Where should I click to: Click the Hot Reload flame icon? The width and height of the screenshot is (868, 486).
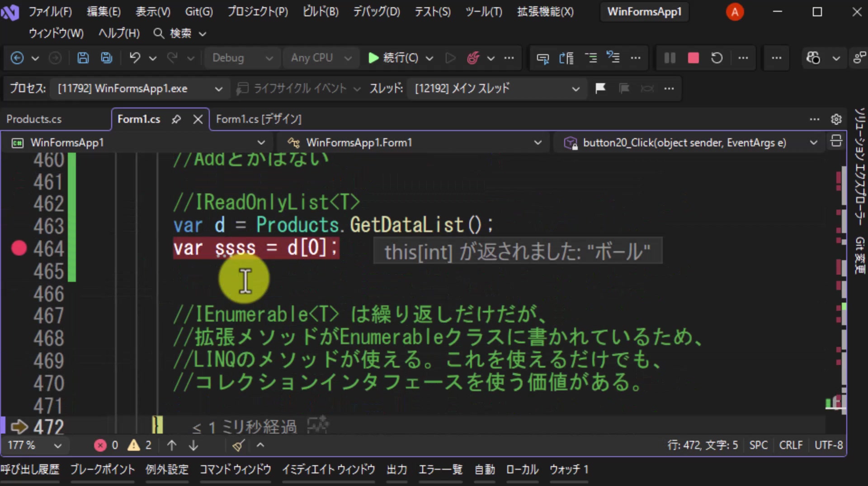(x=473, y=58)
